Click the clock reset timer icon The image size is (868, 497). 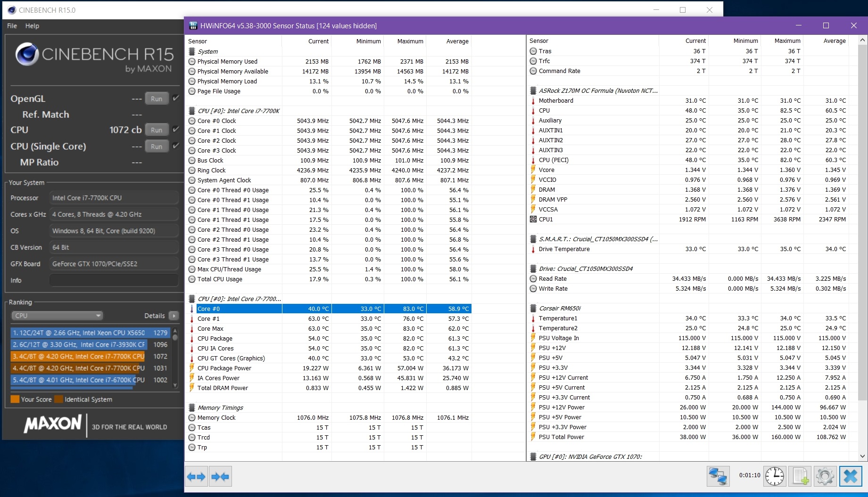(774, 476)
